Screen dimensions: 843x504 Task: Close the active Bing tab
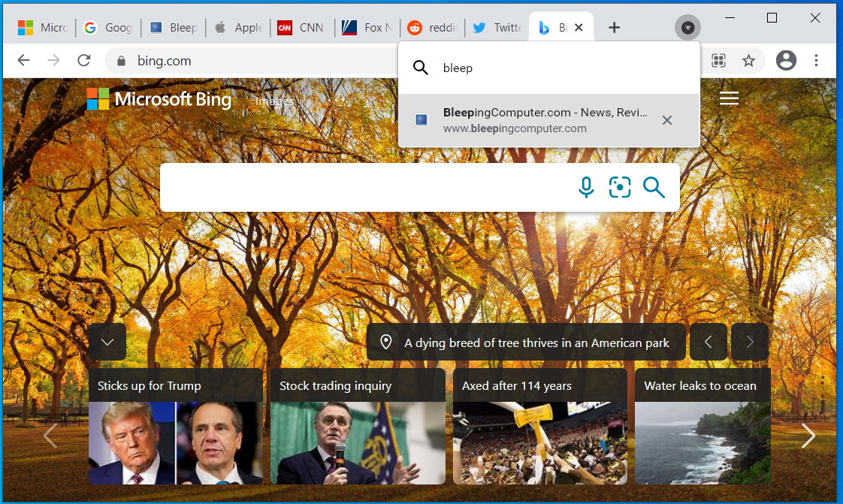point(579,27)
